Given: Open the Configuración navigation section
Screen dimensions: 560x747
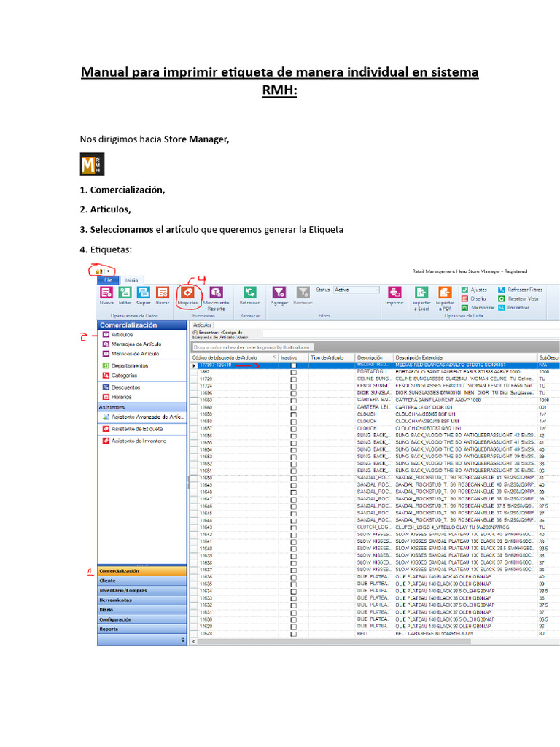Looking at the screenshot, I should click(x=142, y=619).
